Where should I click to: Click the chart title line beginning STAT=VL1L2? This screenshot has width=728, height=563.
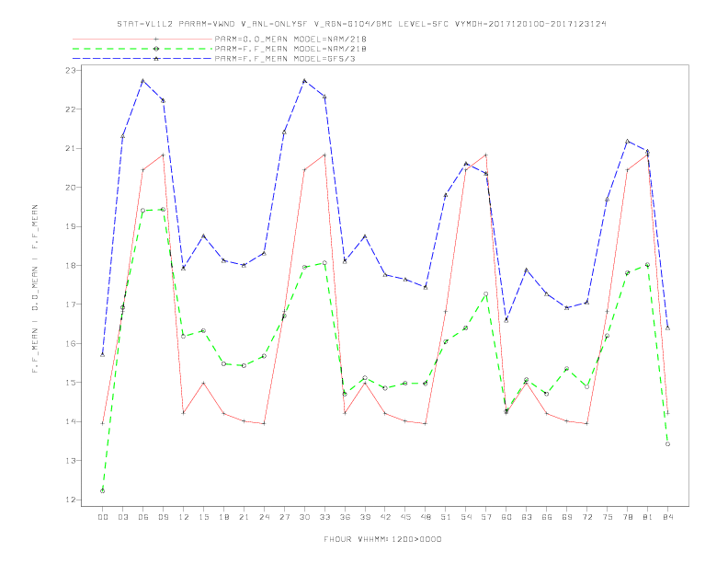pyautogui.click(x=361, y=24)
